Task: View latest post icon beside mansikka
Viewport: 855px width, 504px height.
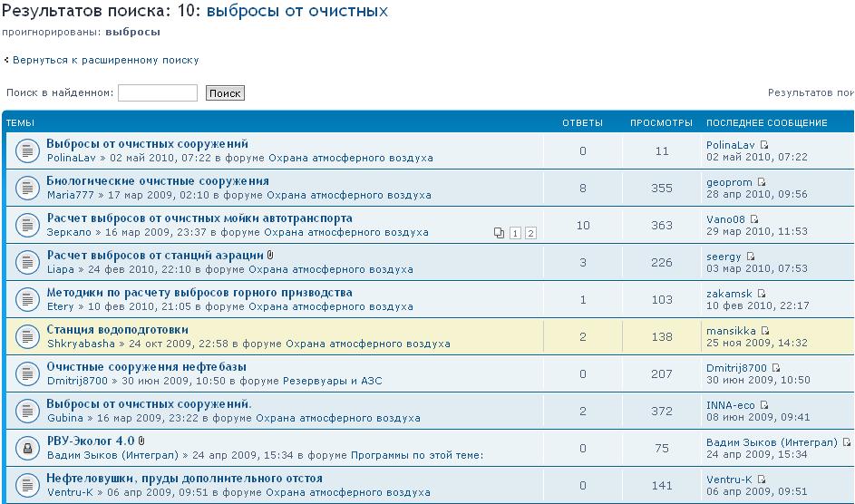Action: 765,332
